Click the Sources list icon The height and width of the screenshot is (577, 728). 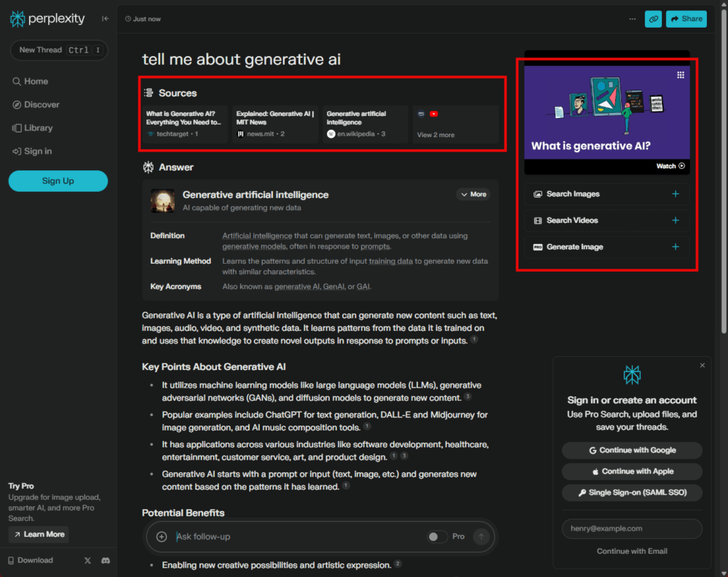pyautogui.click(x=149, y=93)
